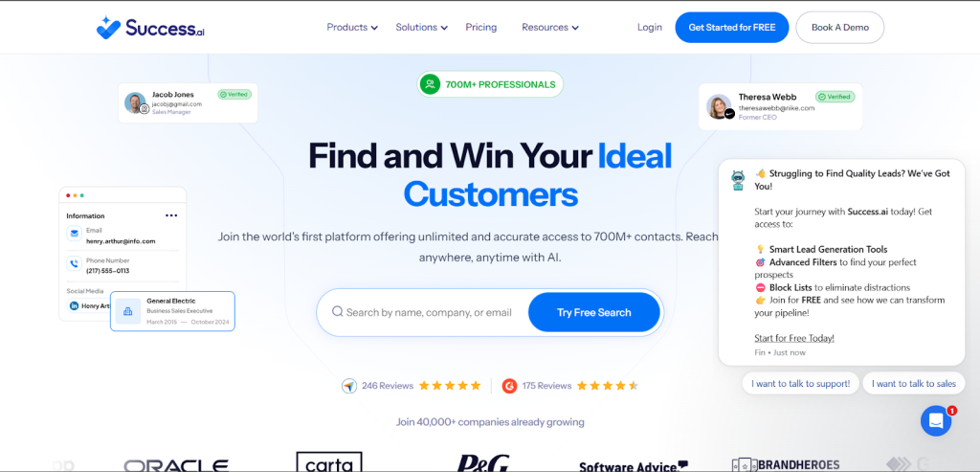The height and width of the screenshot is (472, 980).
Task: Open the Pricing page
Action: point(481,28)
